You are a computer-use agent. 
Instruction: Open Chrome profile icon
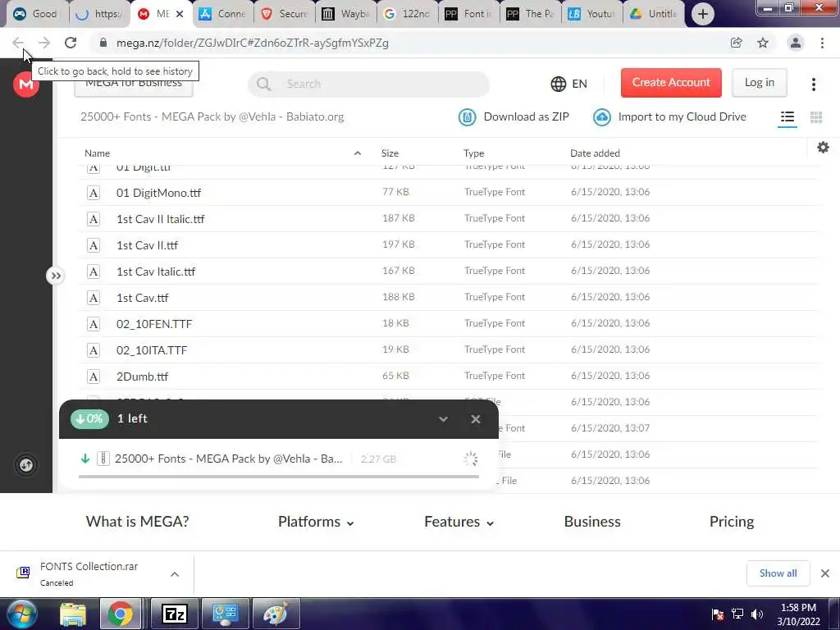795,43
